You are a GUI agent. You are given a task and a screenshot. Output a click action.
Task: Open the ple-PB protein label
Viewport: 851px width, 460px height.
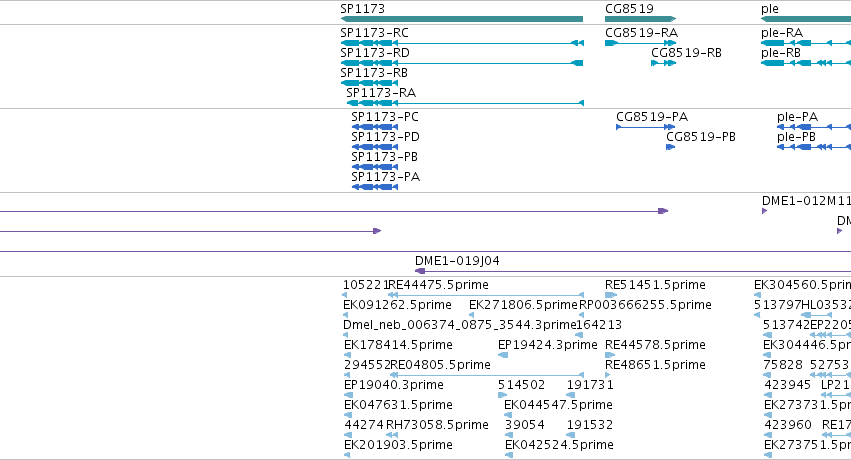(x=796, y=137)
